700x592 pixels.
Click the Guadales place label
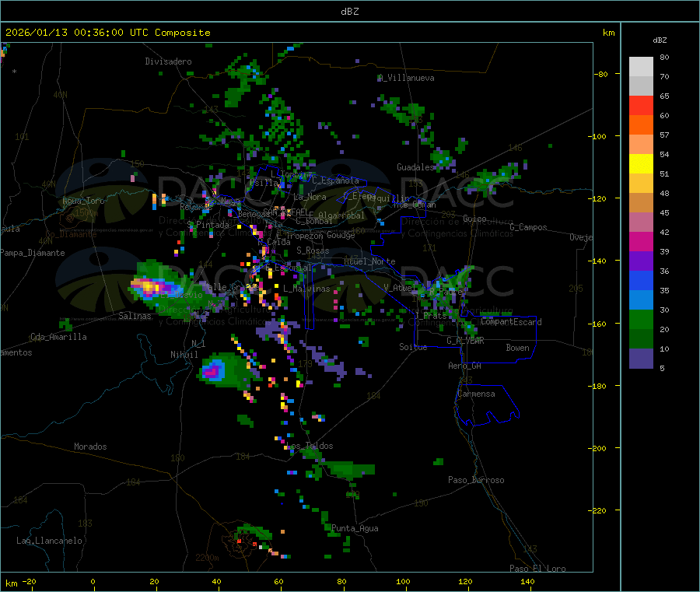[415, 167]
